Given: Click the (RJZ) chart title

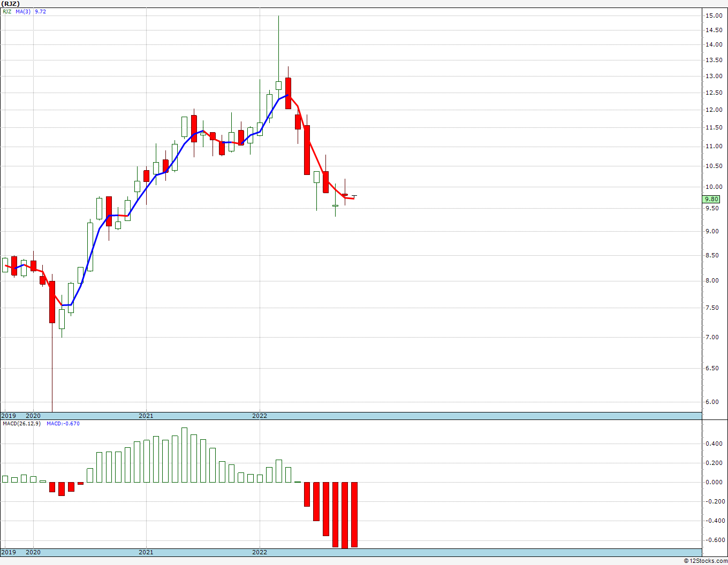Looking at the screenshot, I should pos(10,3).
